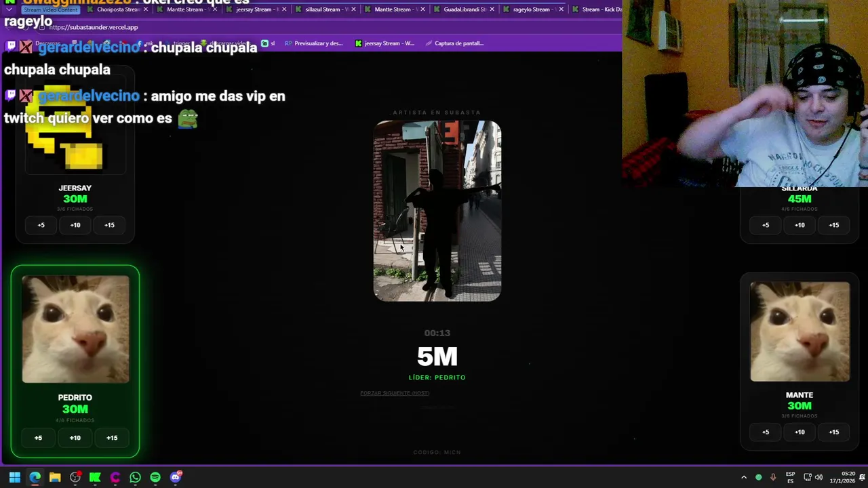The width and height of the screenshot is (868, 488).
Task: Bid +15 for PEDRITO team
Action: (x=112, y=438)
